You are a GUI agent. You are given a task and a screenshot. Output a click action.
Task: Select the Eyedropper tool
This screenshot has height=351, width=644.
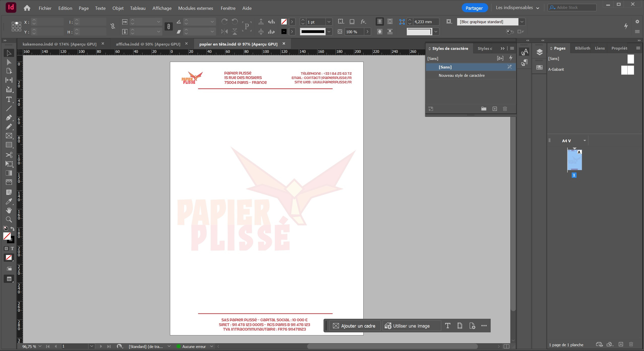pyautogui.click(x=9, y=201)
